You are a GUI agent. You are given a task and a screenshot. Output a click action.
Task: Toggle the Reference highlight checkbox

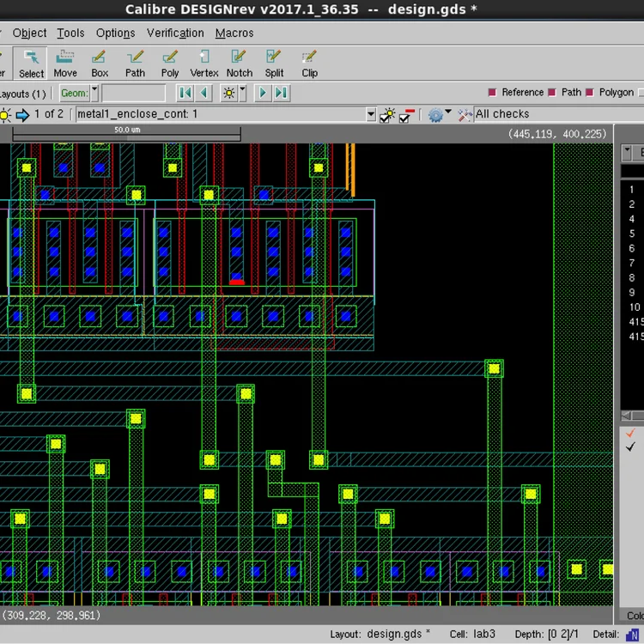pyautogui.click(x=492, y=93)
